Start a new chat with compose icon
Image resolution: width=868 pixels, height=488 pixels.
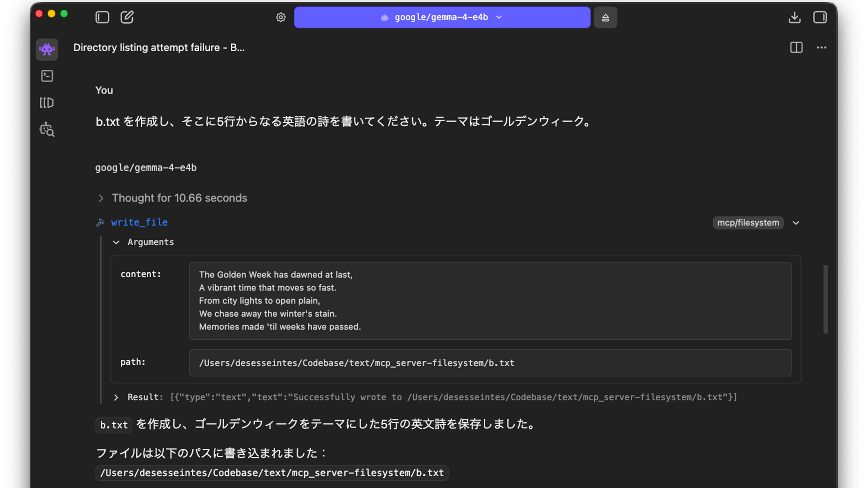coord(127,17)
